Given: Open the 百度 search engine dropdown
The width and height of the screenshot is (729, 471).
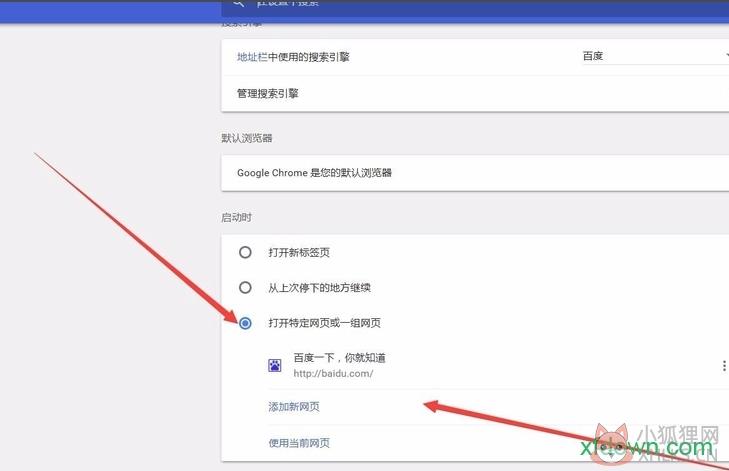Looking at the screenshot, I should click(655, 56).
